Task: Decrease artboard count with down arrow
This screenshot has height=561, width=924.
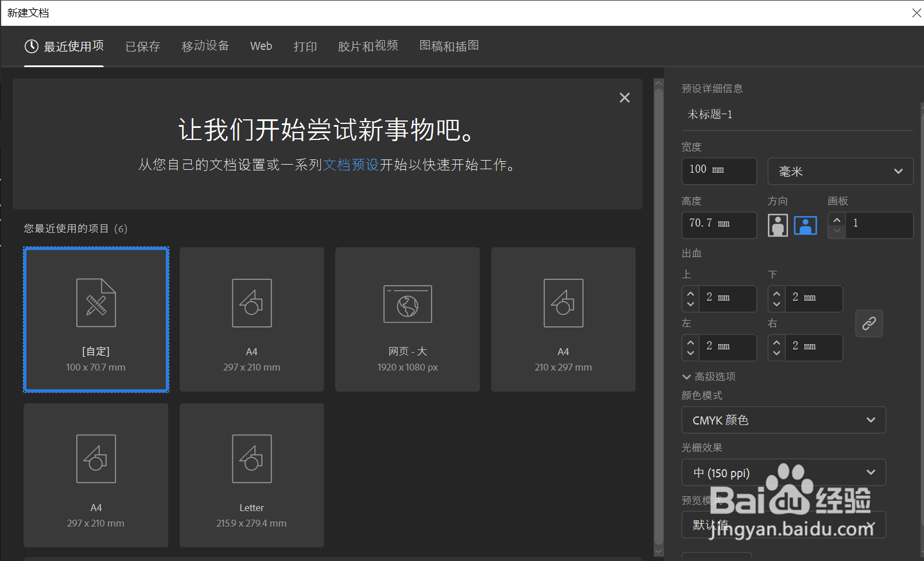Action: pos(837,231)
